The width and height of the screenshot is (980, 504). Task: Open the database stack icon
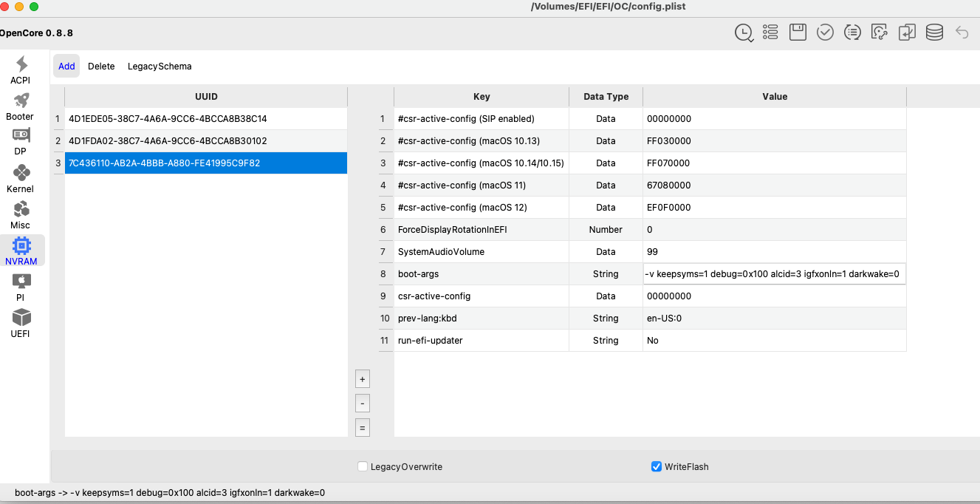coord(934,33)
